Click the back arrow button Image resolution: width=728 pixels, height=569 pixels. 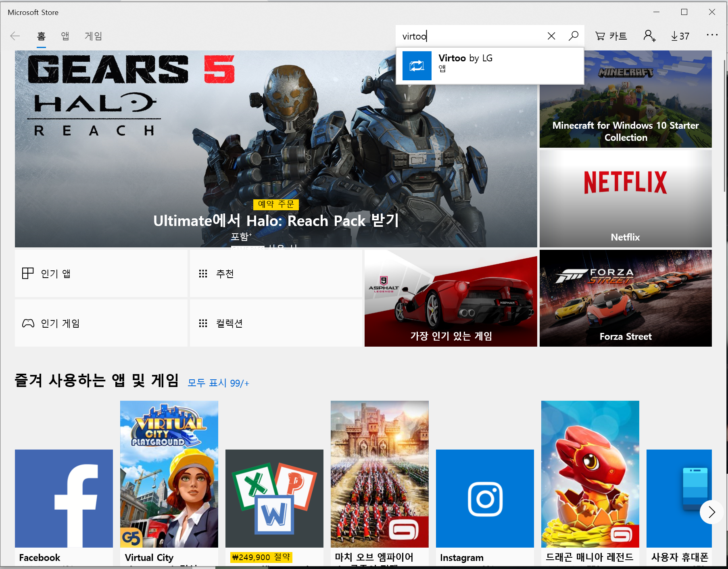[x=15, y=36]
